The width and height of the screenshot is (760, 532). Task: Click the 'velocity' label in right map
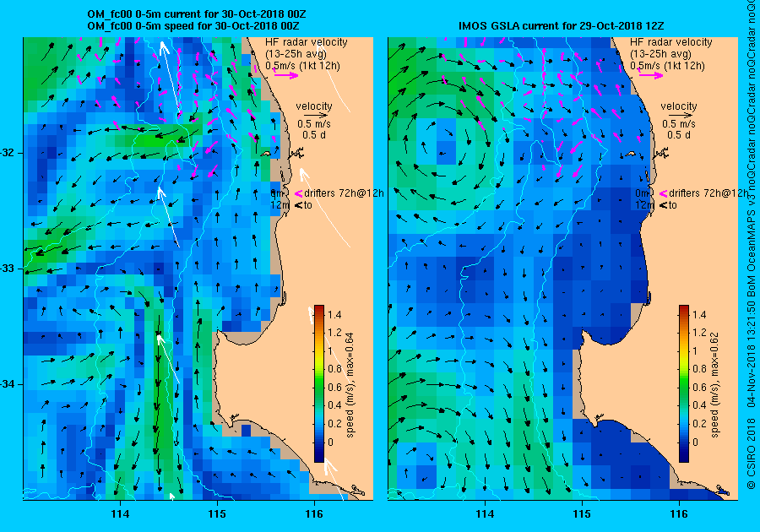pyautogui.click(x=679, y=106)
